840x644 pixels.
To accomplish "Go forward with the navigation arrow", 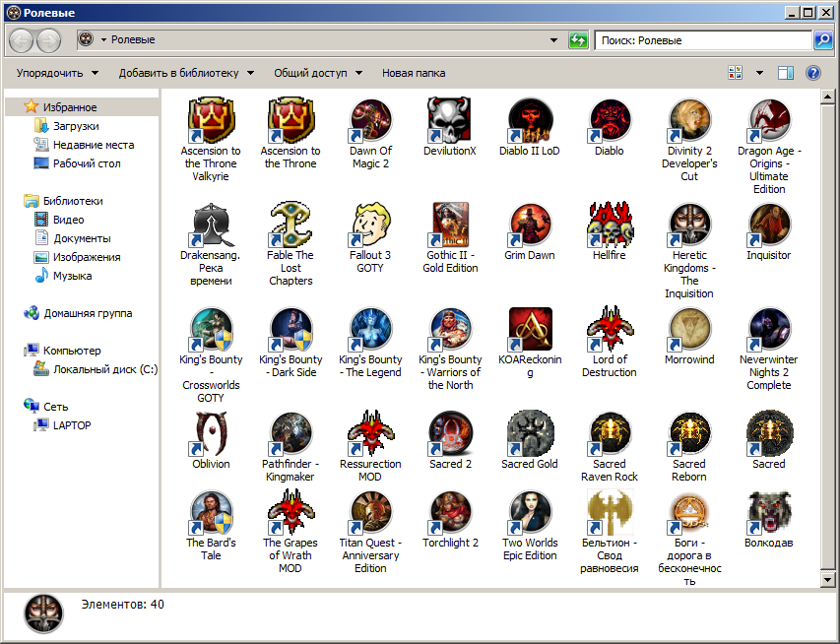I will pos(48,40).
